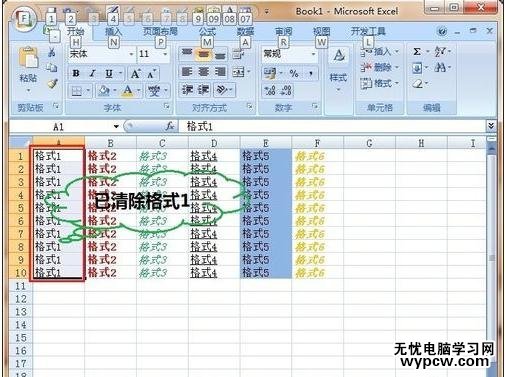Click the vertical scrollbar
Viewport: 505px width, 377px height.
pos(492,258)
